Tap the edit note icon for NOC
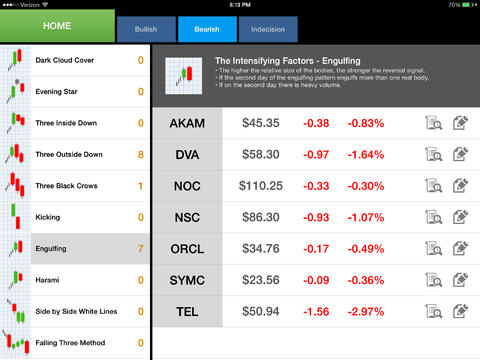The image size is (480, 360). [460, 186]
